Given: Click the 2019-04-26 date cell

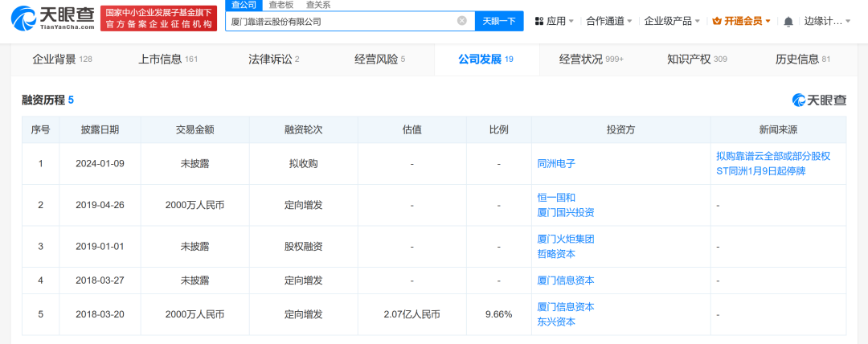Looking at the screenshot, I should 100,205.
